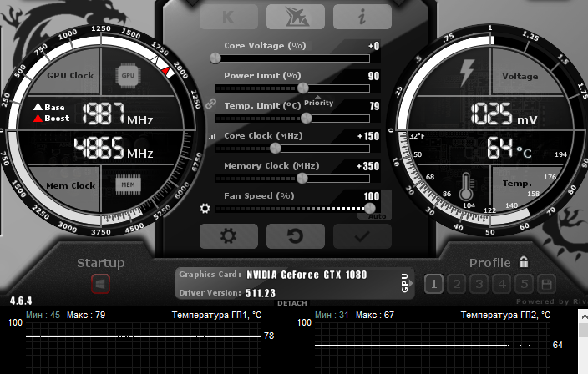Open the Kombustor K button
588x374 pixels.
pos(229,17)
